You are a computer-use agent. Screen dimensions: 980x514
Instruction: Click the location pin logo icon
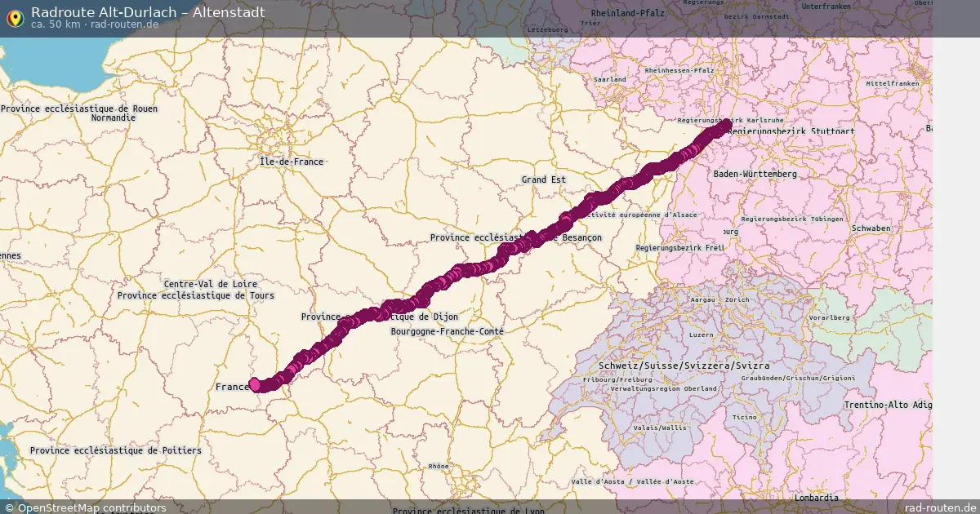coord(14,18)
